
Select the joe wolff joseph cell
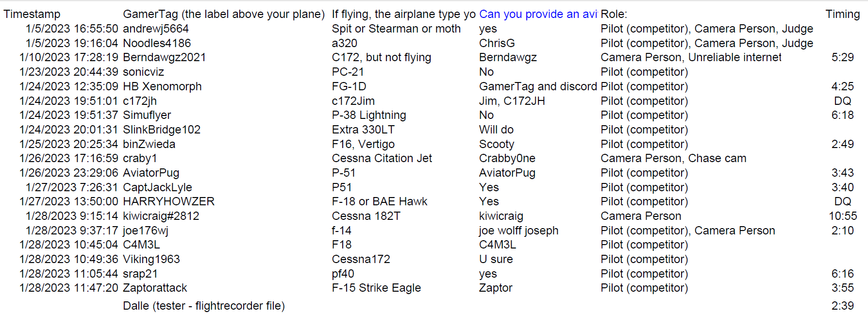(518, 231)
